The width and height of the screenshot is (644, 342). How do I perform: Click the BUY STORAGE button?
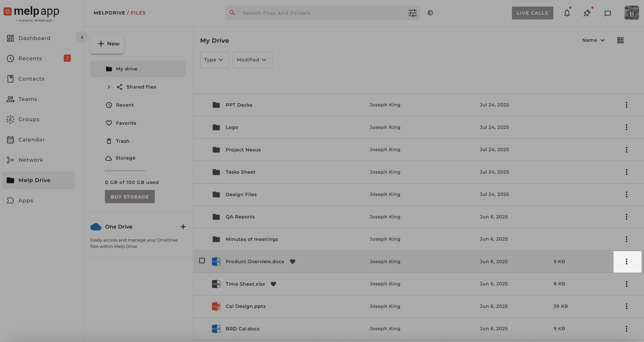coord(129,196)
